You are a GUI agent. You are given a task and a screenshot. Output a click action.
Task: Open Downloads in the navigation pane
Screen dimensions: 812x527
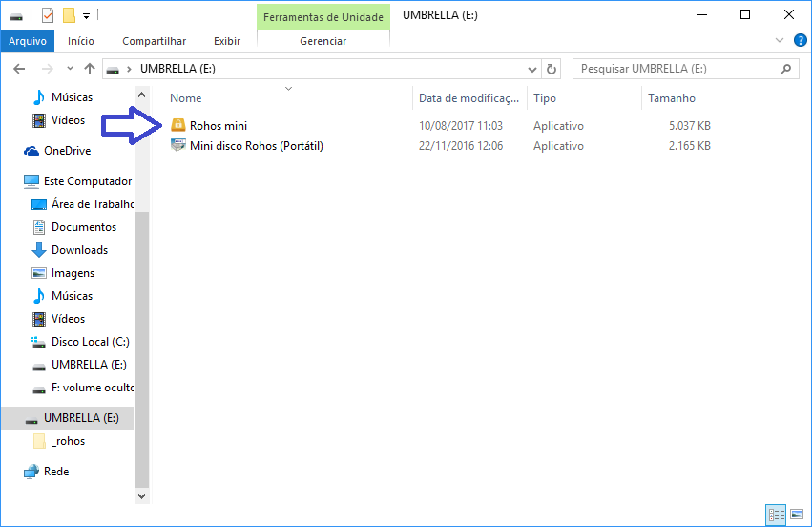click(x=70, y=250)
